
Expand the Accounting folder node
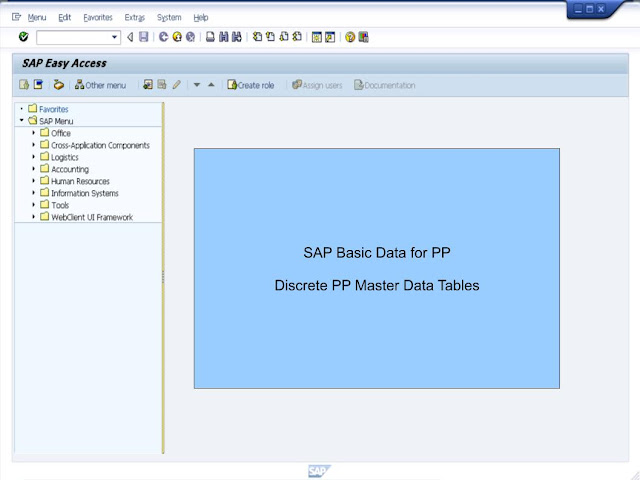point(34,169)
